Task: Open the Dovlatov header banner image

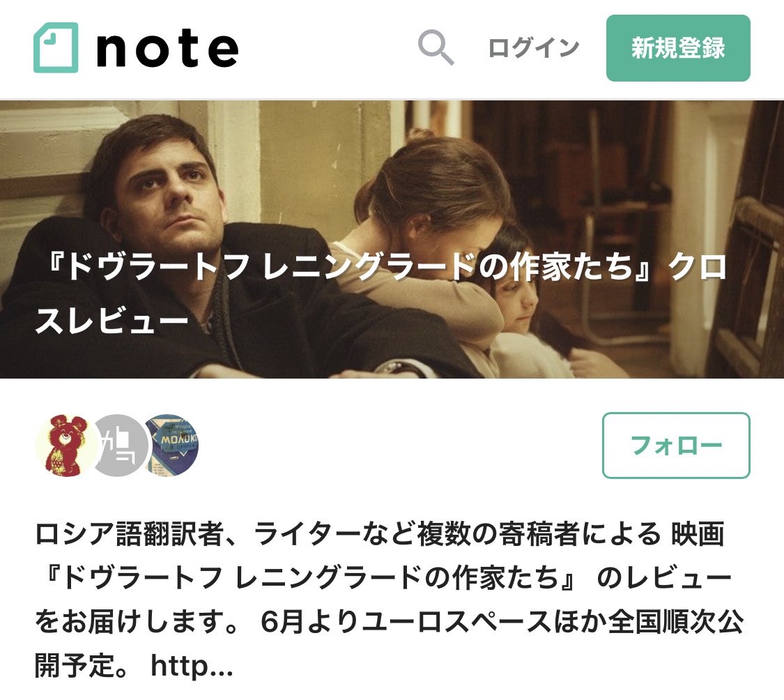Action: pyautogui.click(x=392, y=239)
